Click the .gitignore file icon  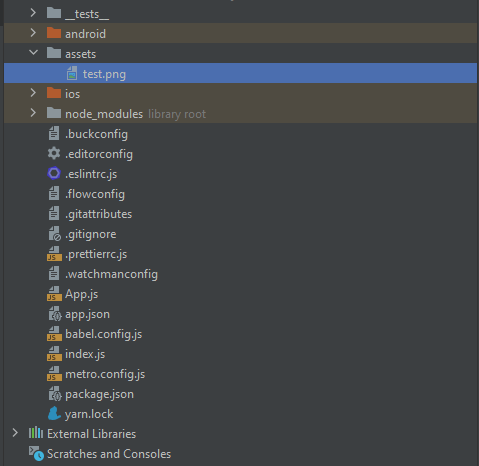point(54,234)
